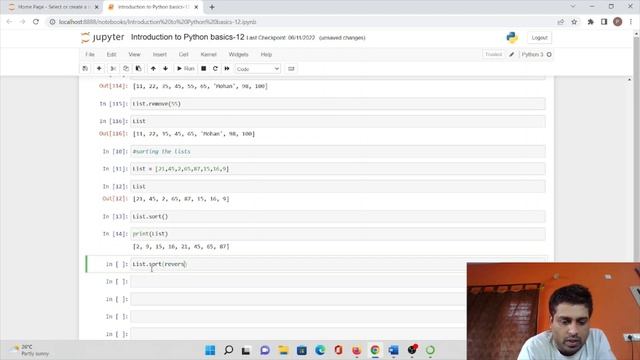Viewport: 640px width, 360px height.
Task: Select the #sorting the lists comment cell
Action: click(x=338, y=151)
